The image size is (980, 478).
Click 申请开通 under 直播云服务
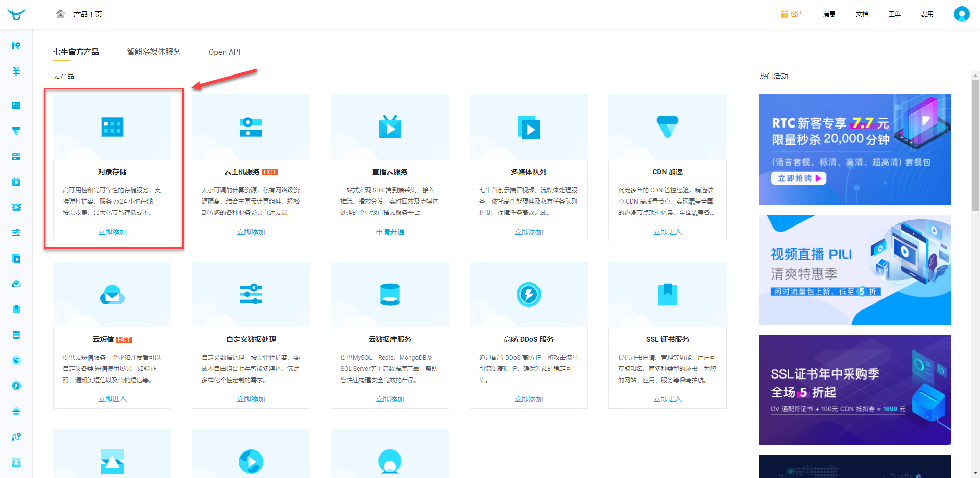point(390,232)
